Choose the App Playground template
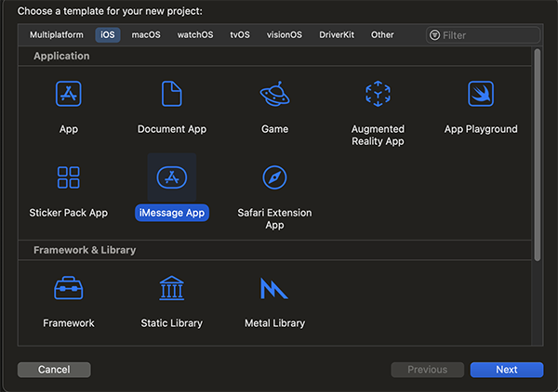Screen dimensions: 558x392 point(481,94)
